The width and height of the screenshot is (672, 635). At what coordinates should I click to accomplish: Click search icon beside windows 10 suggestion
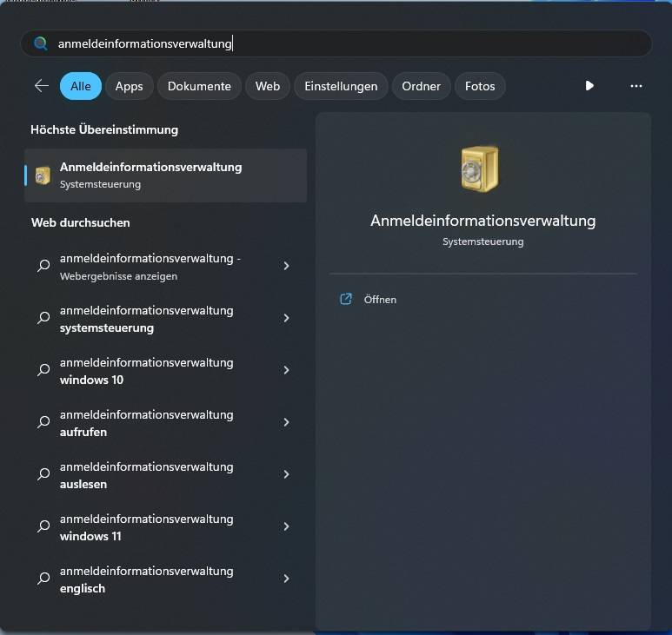(x=43, y=370)
